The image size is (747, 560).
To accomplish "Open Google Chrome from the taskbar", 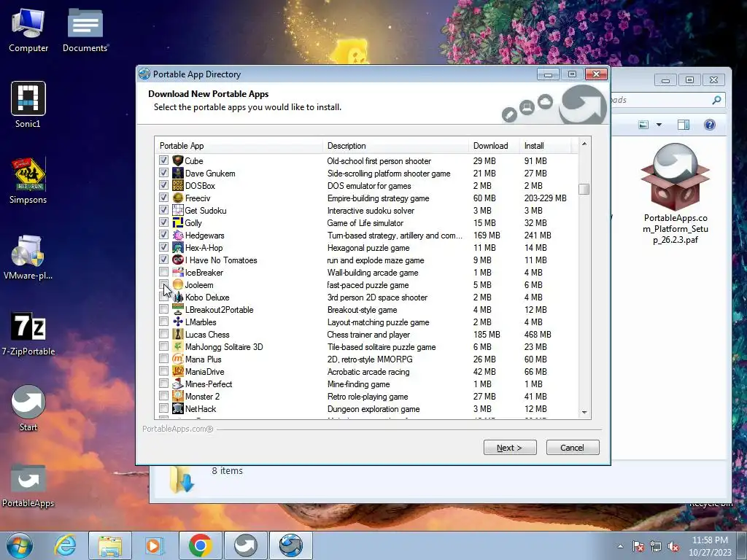I will 200,545.
